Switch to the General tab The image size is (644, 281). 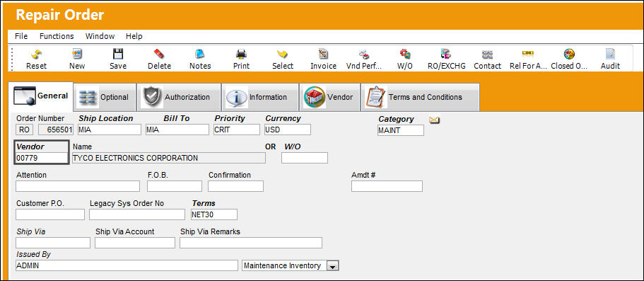tap(41, 96)
